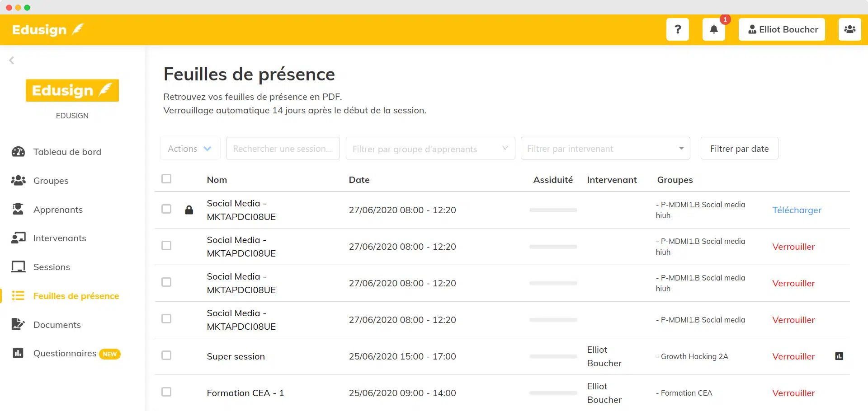This screenshot has width=868, height=411.
Task: Check the third Social Media MKTAPDCI08UE row
Action: [166, 282]
